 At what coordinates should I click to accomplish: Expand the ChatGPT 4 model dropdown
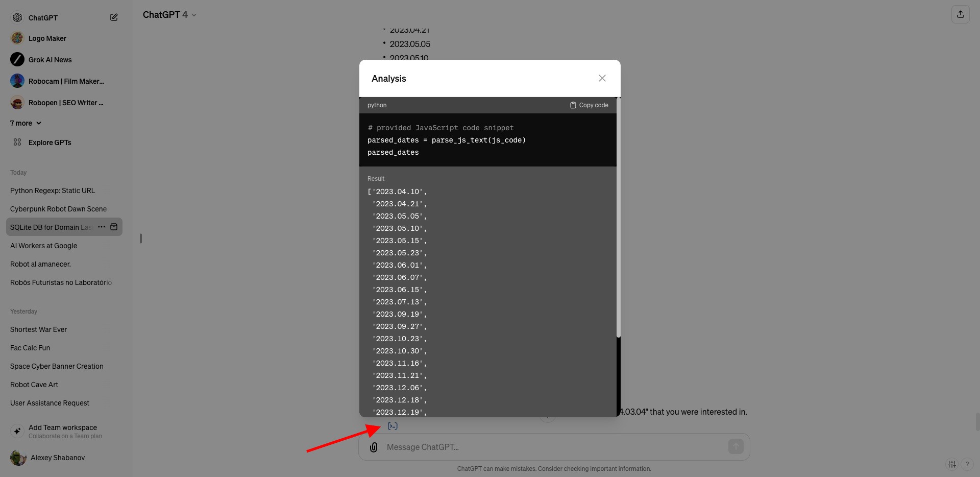169,15
